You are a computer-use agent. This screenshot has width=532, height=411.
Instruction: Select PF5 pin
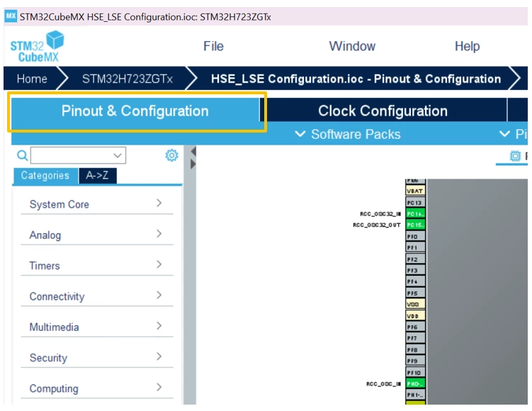[415, 293]
